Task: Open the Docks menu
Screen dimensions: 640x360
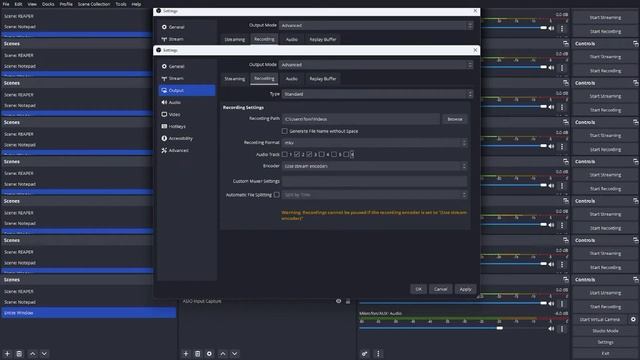Action: 48,4
